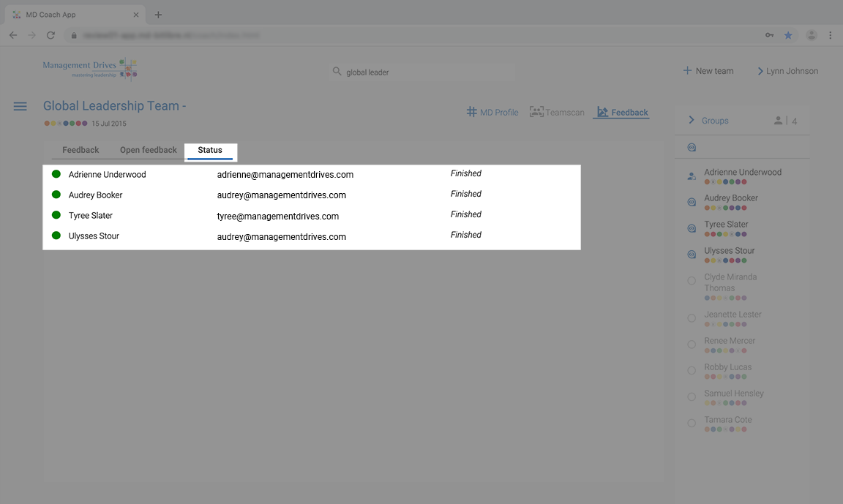Click Tyree Slater green status dot

[x=56, y=215]
